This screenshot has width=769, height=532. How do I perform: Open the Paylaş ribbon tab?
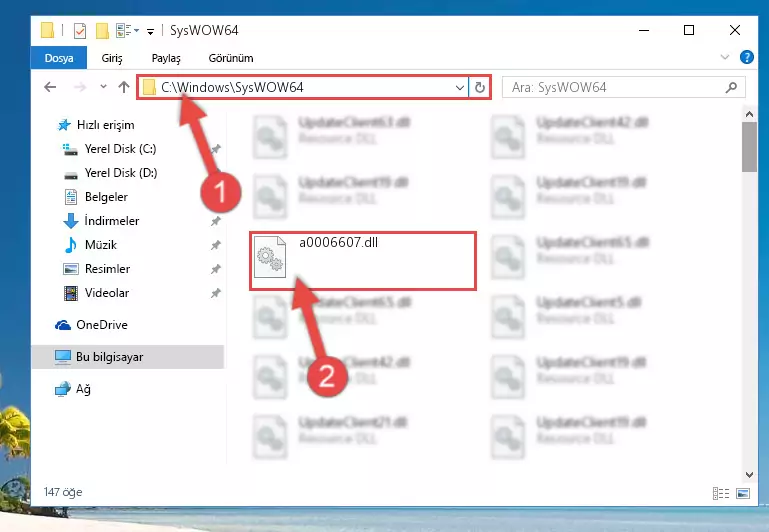166,58
